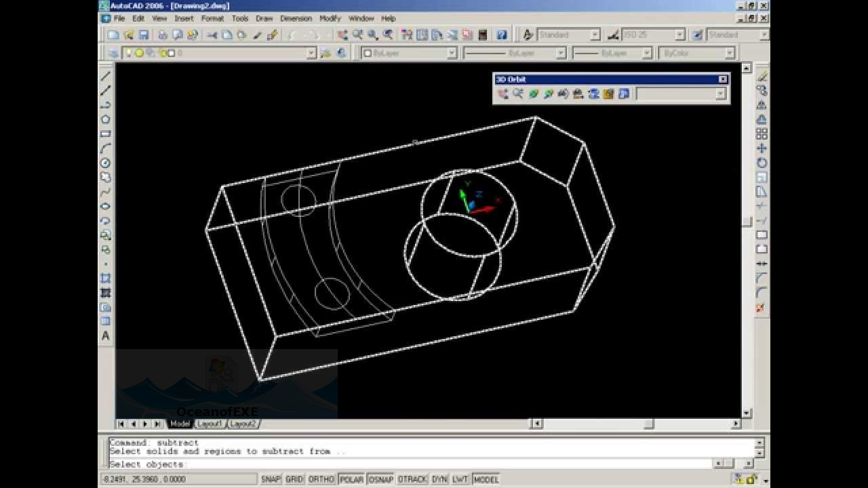Toggle ORTHO mode in status bar
868x488 pixels.
321,479
